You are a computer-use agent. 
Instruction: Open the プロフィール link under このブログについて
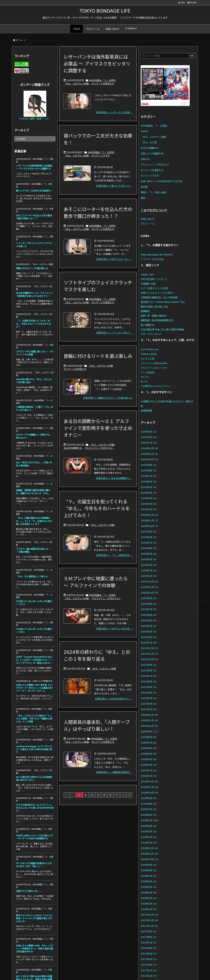(x=148, y=224)
